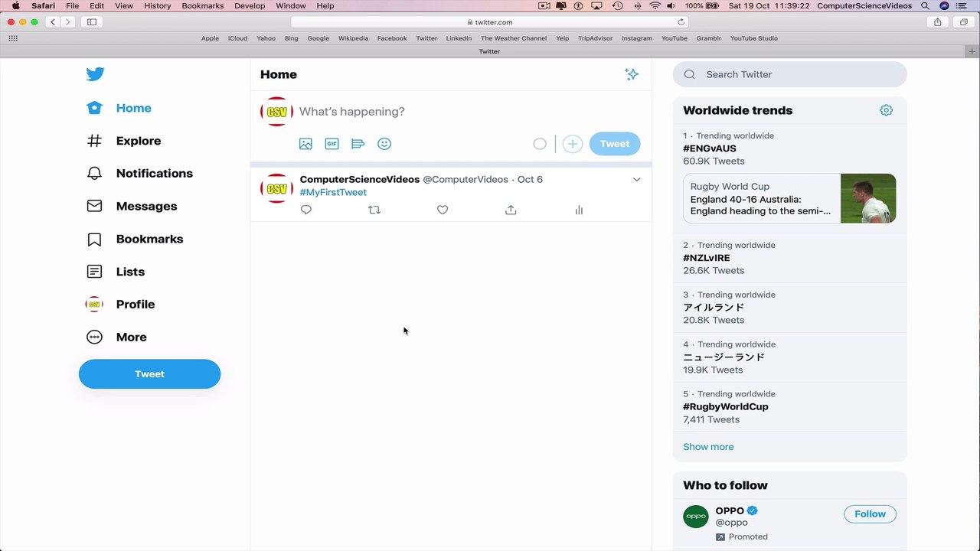The image size is (980, 551).
Task: Open Notifications bell icon
Action: point(94,174)
